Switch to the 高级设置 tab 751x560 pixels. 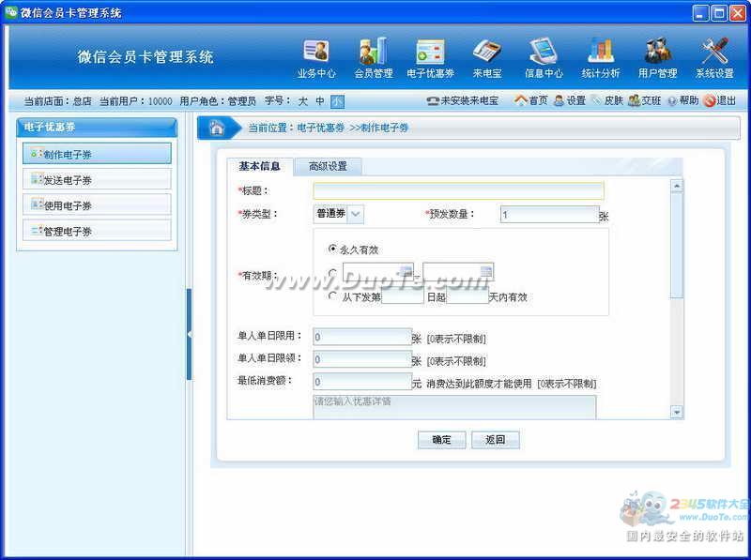328,166
